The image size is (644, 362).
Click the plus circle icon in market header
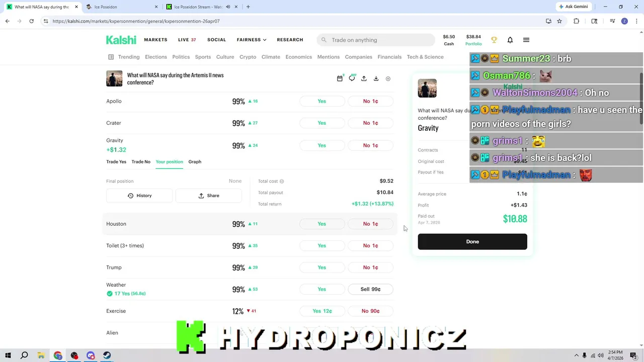click(388, 78)
